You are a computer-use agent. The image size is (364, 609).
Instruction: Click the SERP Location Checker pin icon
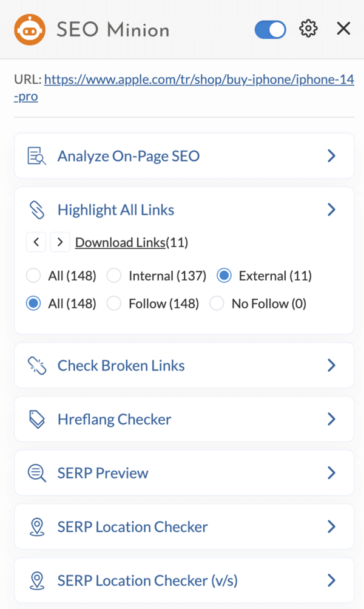(x=36, y=526)
